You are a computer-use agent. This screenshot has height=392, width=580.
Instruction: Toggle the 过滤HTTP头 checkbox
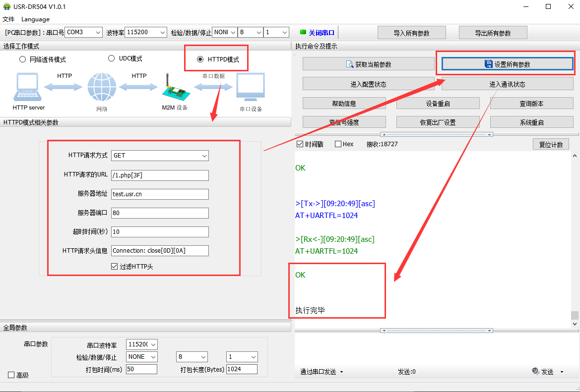tap(114, 267)
